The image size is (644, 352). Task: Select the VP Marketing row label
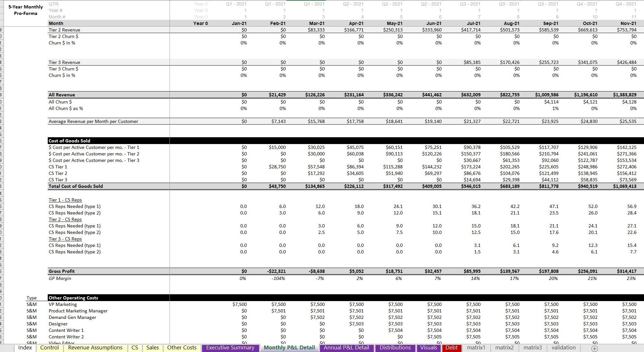coord(63,304)
